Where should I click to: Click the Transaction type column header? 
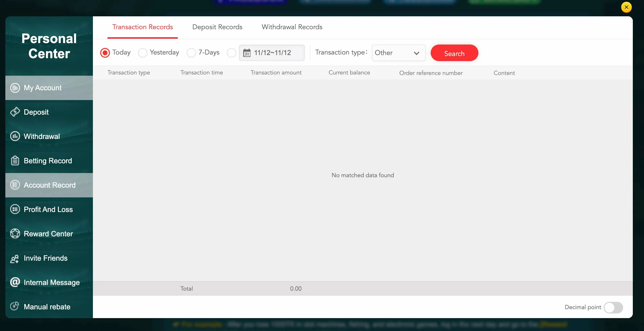(128, 73)
